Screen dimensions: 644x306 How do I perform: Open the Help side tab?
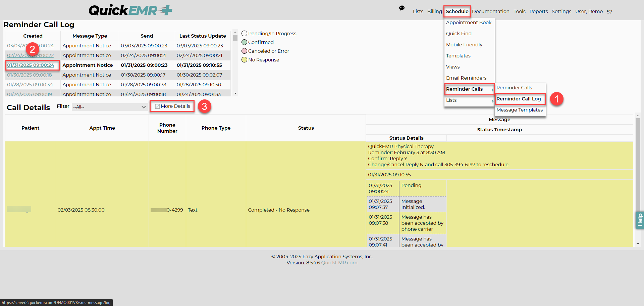tap(640, 220)
